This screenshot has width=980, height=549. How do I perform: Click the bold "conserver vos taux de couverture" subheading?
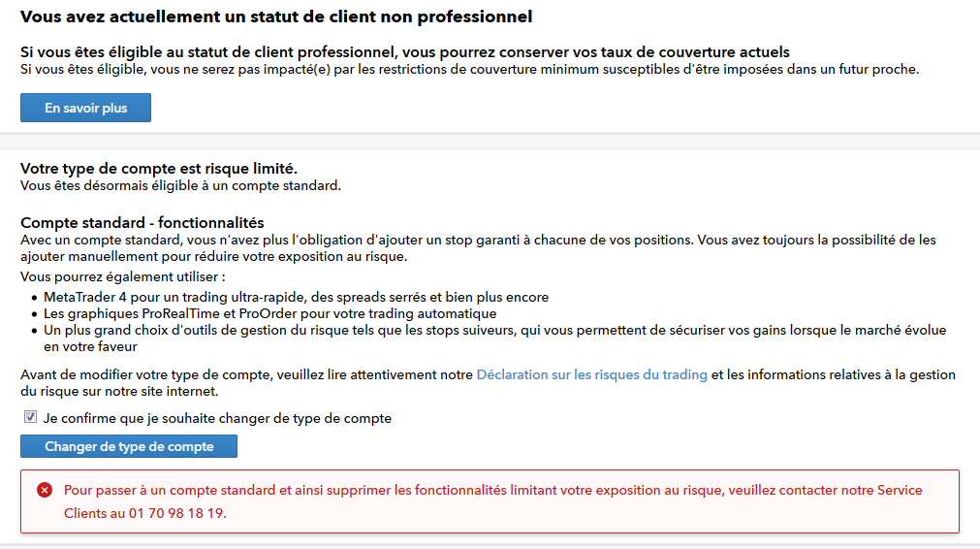pyautogui.click(x=404, y=51)
